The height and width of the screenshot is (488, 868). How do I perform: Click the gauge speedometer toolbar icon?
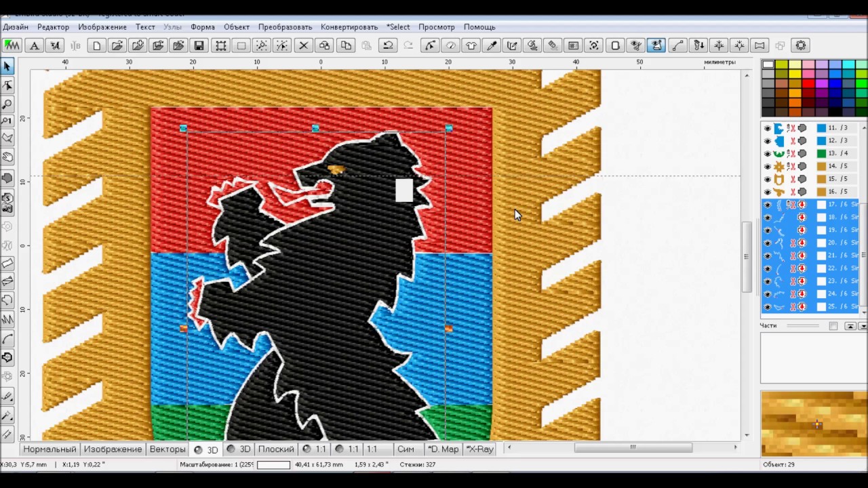tap(450, 45)
